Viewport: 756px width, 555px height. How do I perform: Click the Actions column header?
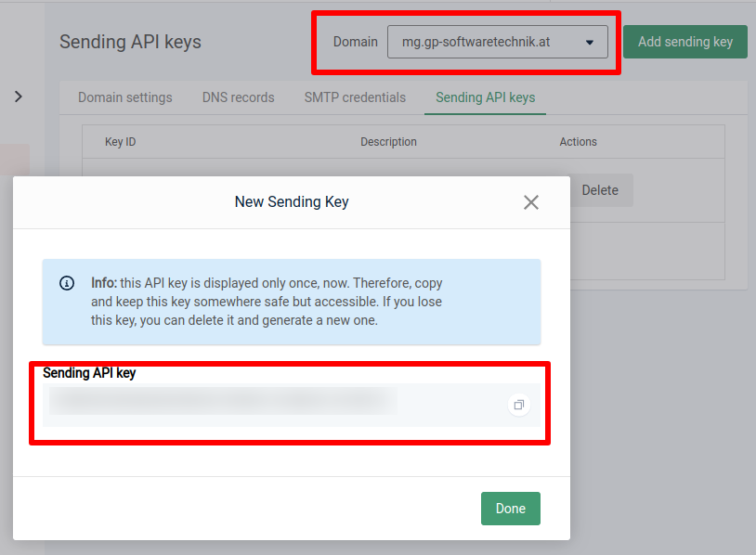click(x=578, y=142)
